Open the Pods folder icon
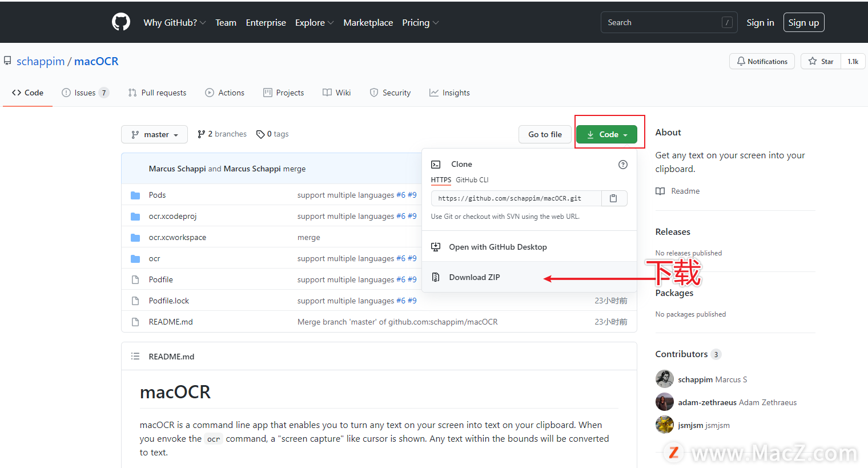 [x=135, y=195]
